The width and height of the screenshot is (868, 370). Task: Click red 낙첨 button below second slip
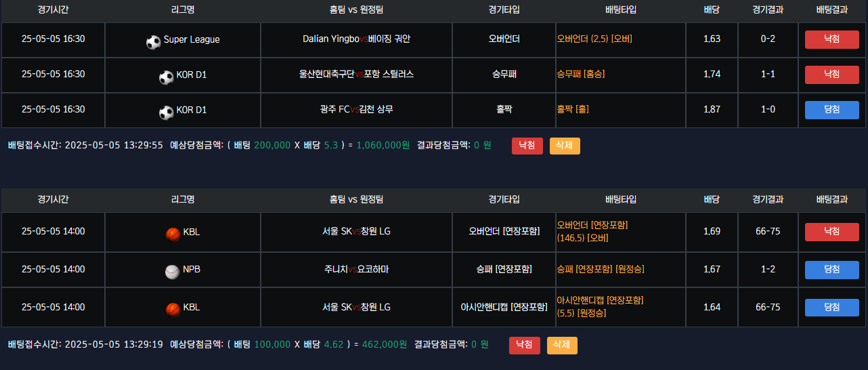click(x=525, y=345)
